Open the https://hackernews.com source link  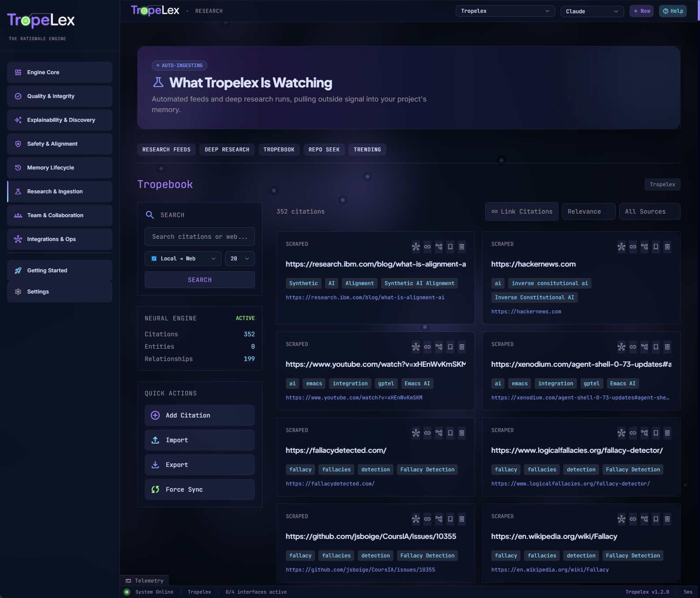click(526, 312)
